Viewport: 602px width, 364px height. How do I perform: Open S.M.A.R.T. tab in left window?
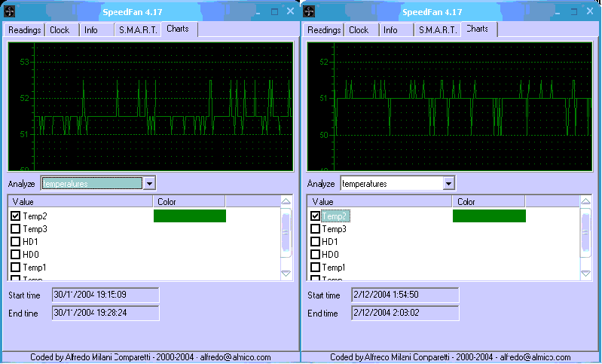pyautogui.click(x=137, y=30)
